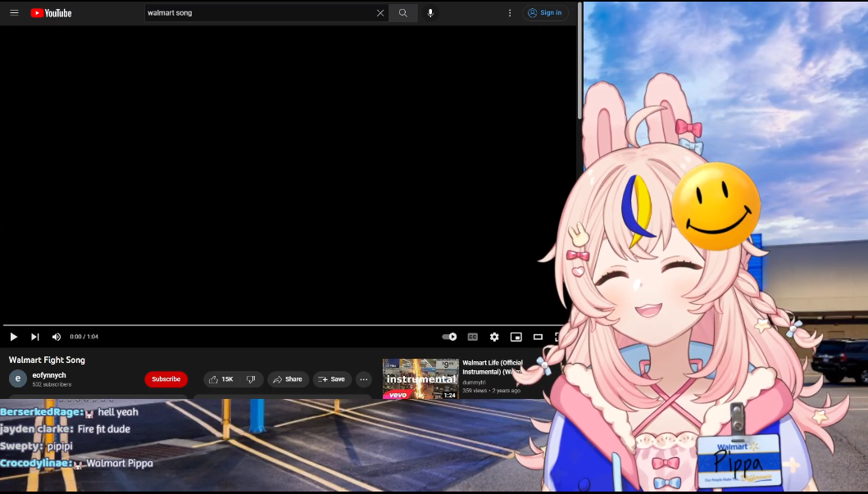Viewport: 868px width, 494px height.
Task: Subscribe to the eofynnych channel
Action: (x=166, y=379)
